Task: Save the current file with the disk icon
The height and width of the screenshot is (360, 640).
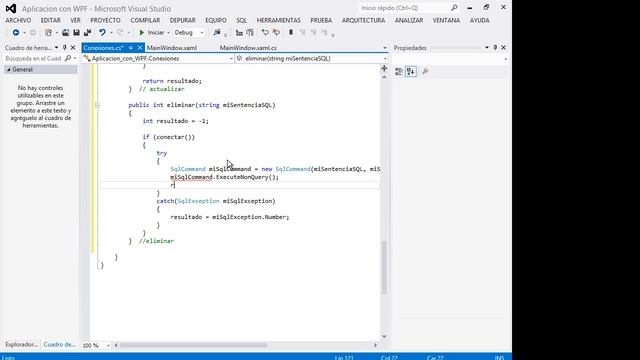Action: pos(76,32)
